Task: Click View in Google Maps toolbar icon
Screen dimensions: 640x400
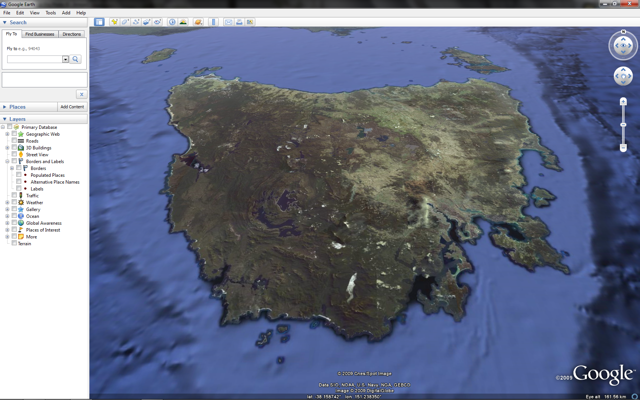Action: (250, 22)
